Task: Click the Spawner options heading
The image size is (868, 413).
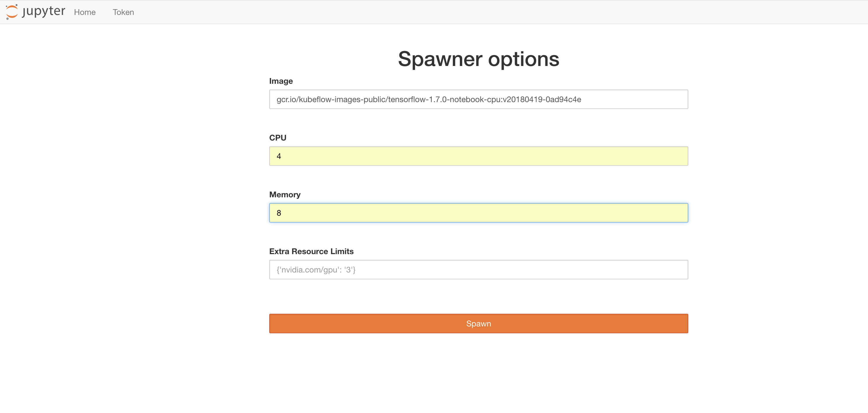Action: [478, 59]
